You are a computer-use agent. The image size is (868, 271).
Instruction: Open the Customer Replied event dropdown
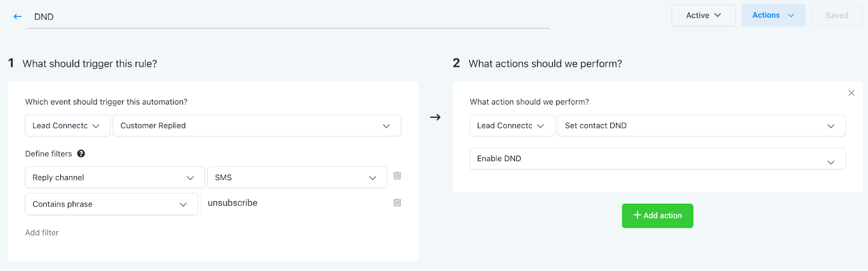point(257,126)
